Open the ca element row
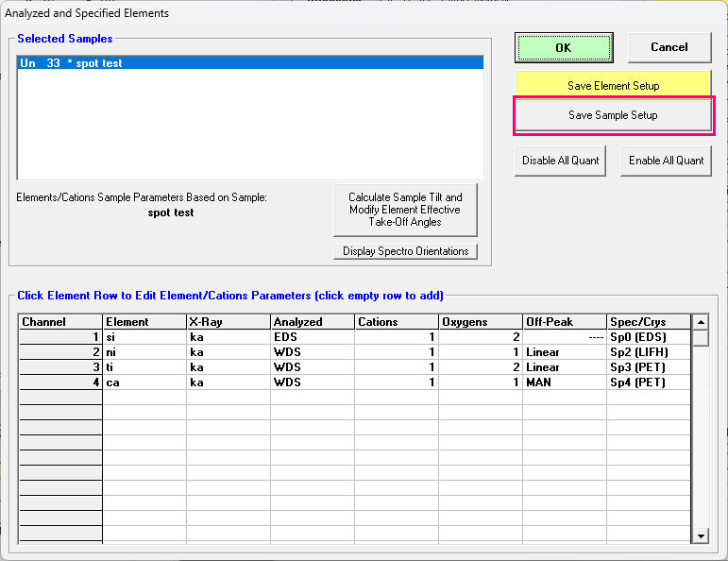The width and height of the screenshot is (728, 561). tap(144, 382)
